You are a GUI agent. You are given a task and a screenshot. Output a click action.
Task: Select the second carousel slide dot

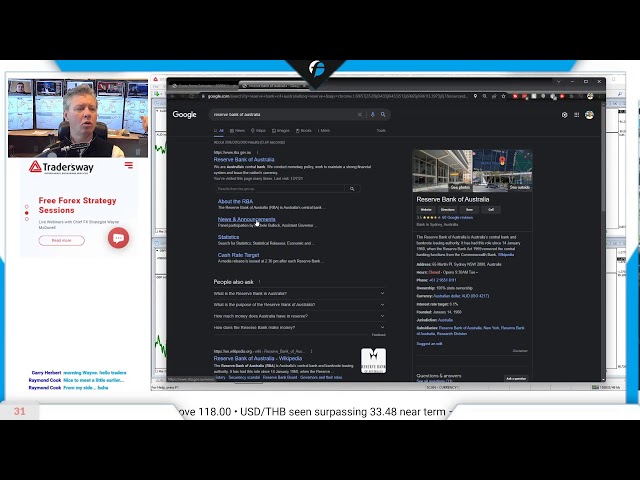(x=27, y=212)
